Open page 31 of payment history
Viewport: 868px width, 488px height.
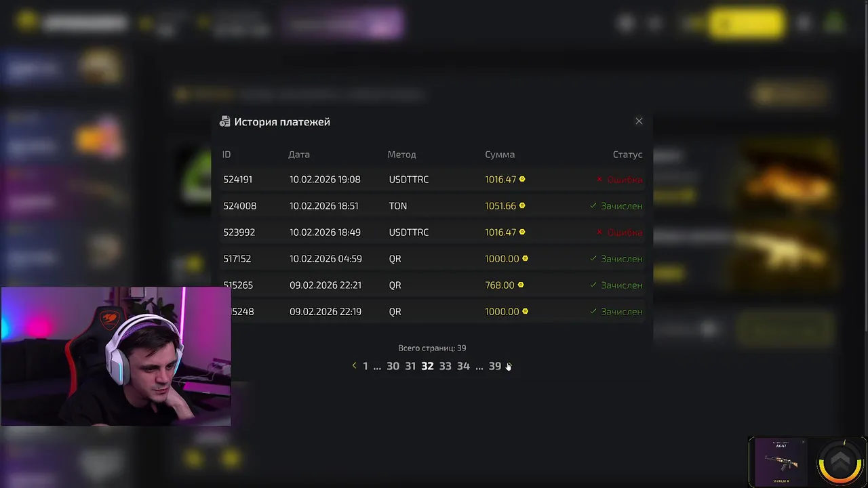410,366
